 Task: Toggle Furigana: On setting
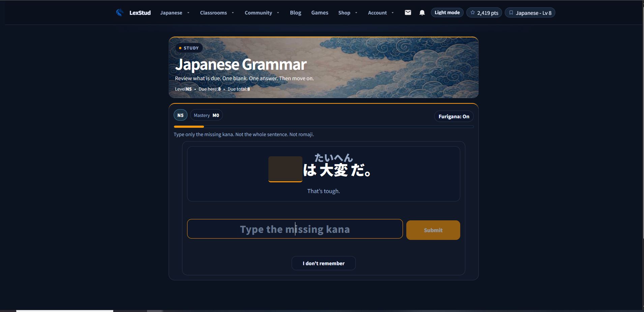click(x=454, y=116)
